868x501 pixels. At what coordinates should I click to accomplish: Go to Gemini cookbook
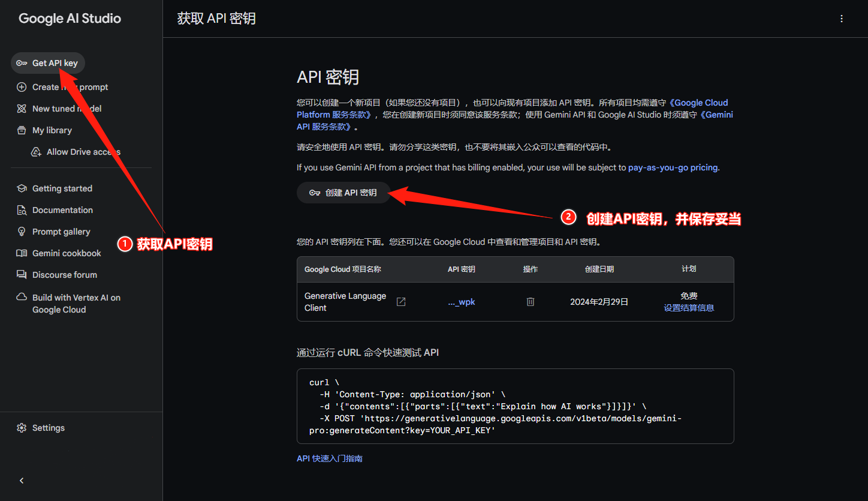tap(67, 253)
